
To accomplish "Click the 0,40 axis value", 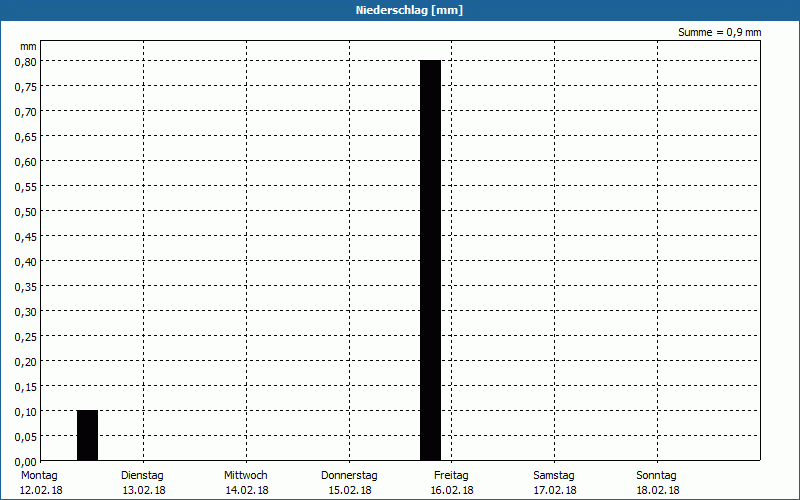I will pos(26,262).
